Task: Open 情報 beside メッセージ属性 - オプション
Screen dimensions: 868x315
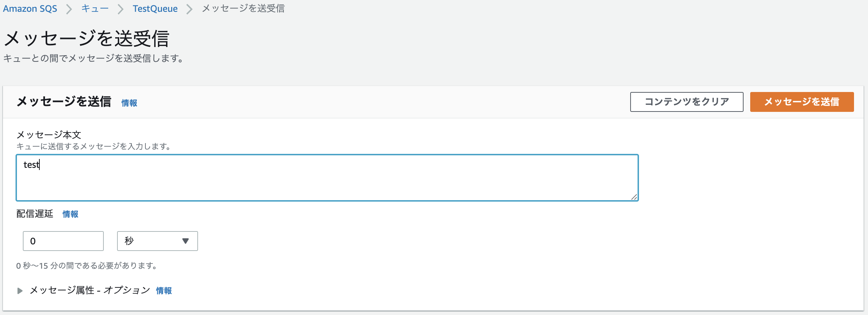Action: pyautogui.click(x=164, y=291)
